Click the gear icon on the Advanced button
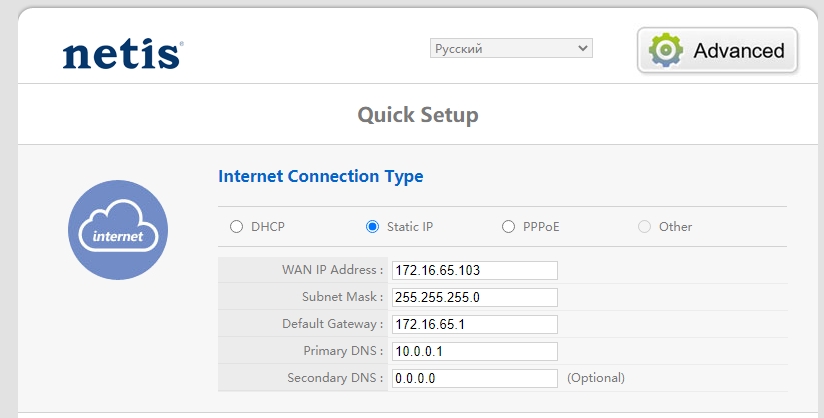Viewport: 824px width, 418px height. (667, 50)
